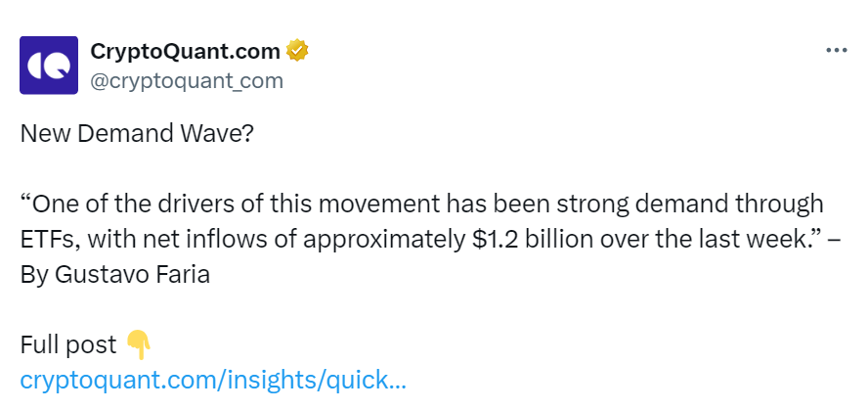This screenshot has width=868, height=410.
Task: Click the gold verified badge
Action: pyautogui.click(x=297, y=51)
